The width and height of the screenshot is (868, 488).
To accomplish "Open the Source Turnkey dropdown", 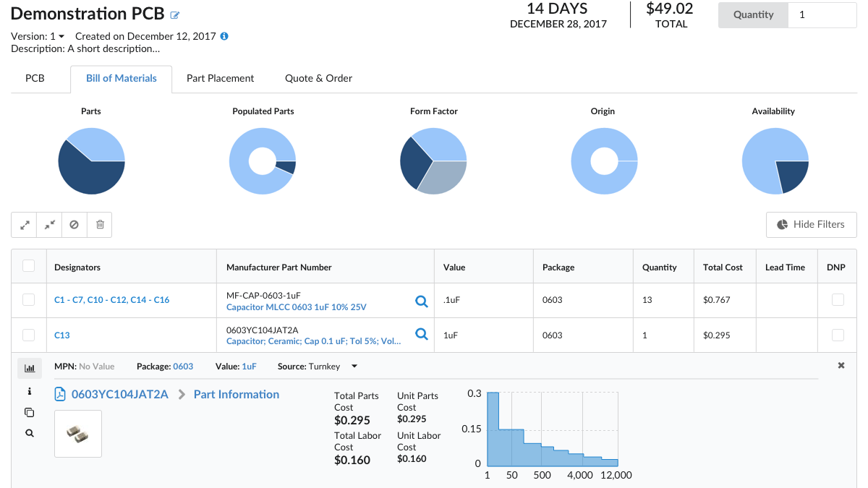I will [354, 367].
